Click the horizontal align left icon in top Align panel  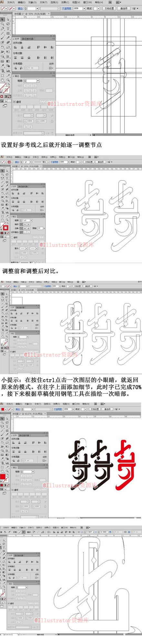(15, 47)
